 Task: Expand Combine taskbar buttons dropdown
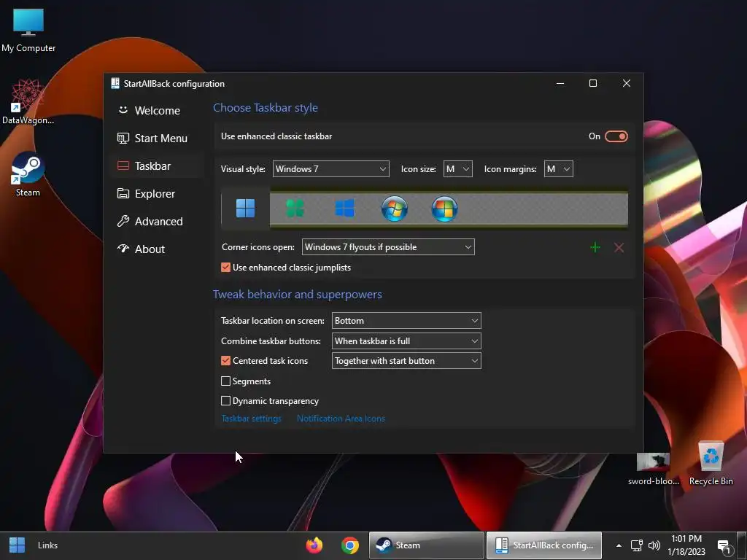(x=406, y=341)
